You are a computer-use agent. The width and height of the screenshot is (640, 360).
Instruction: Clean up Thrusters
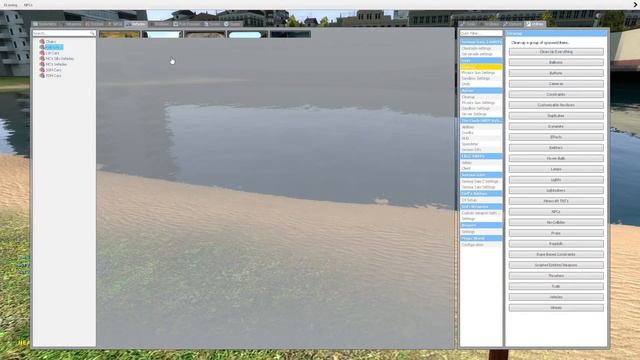tap(556, 276)
